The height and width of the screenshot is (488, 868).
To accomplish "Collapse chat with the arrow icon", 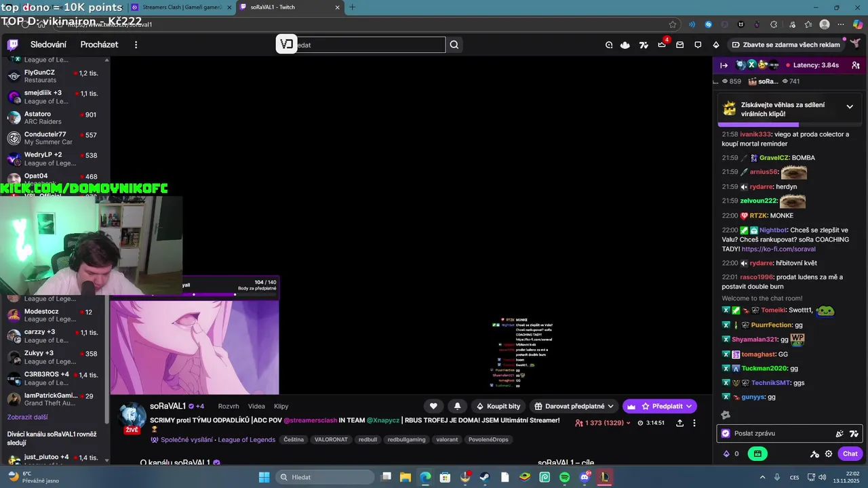I will (724, 65).
